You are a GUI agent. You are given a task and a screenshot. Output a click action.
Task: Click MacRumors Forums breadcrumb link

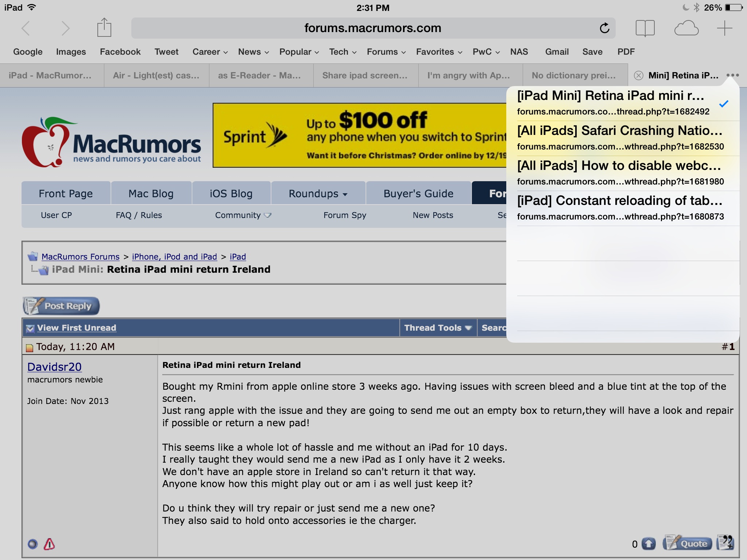coord(80,257)
